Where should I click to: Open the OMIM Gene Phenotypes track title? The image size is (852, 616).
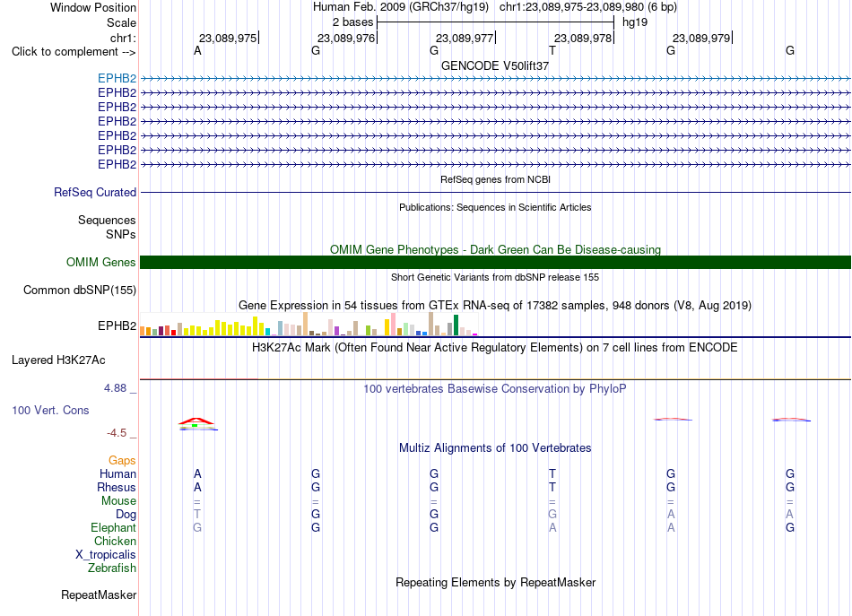(x=495, y=249)
